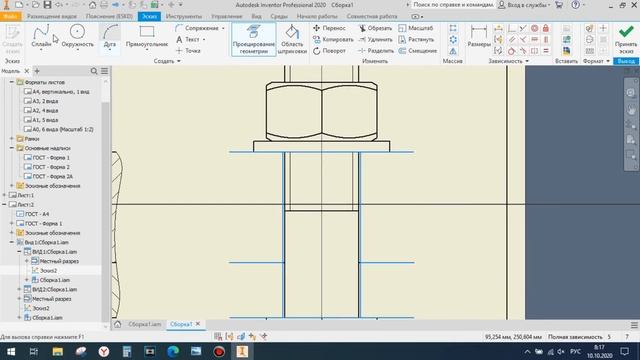
Task: Click the Размеры dimension tool
Action: tap(479, 36)
